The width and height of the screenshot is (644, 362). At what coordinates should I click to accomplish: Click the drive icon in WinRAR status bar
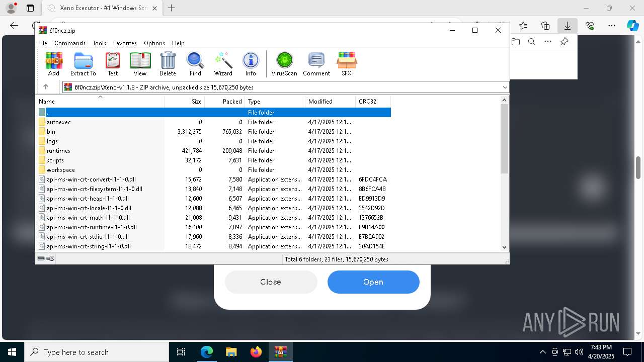(x=41, y=258)
